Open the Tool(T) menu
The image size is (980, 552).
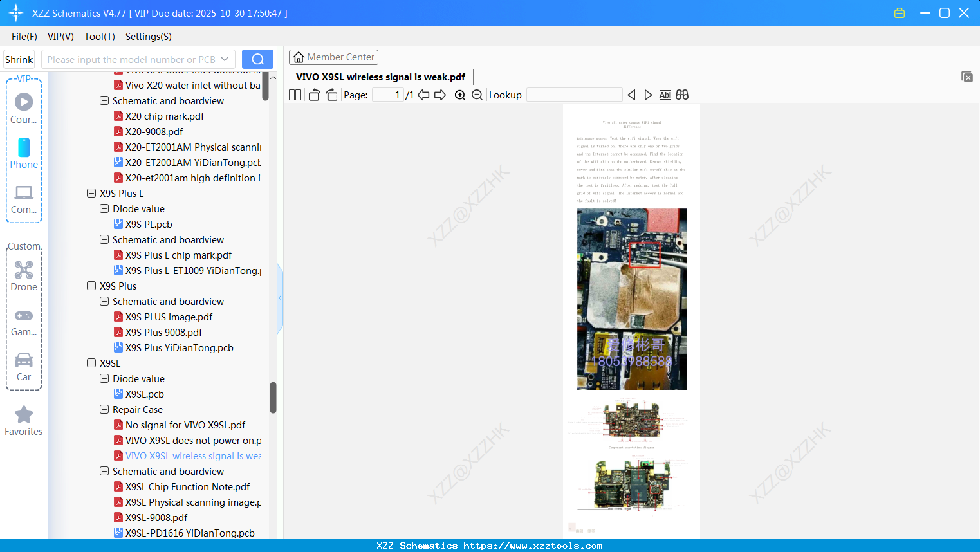click(100, 37)
